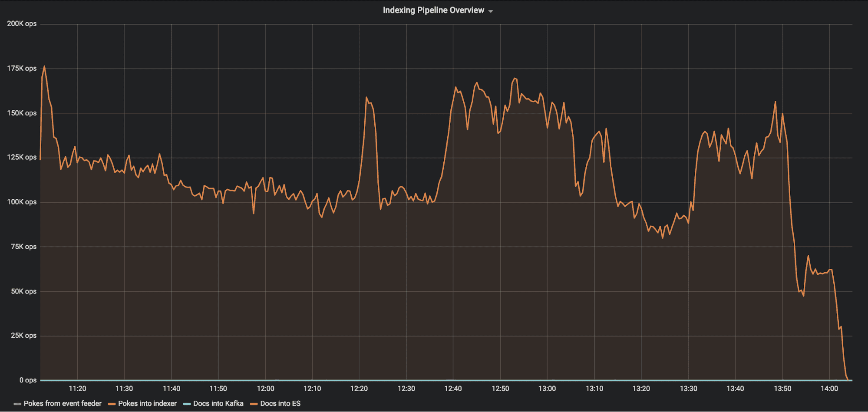This screenshot has height=412, width=868.
Task: Isolate the Docs into ES legend label
Action: (280, 403)
